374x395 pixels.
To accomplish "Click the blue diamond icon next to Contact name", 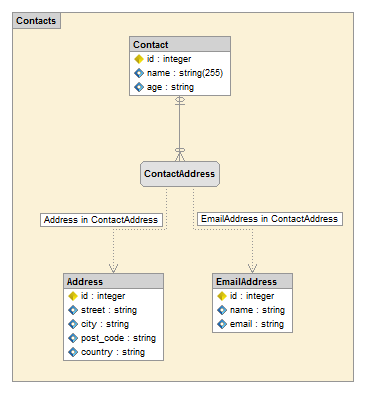I will 139,73.
